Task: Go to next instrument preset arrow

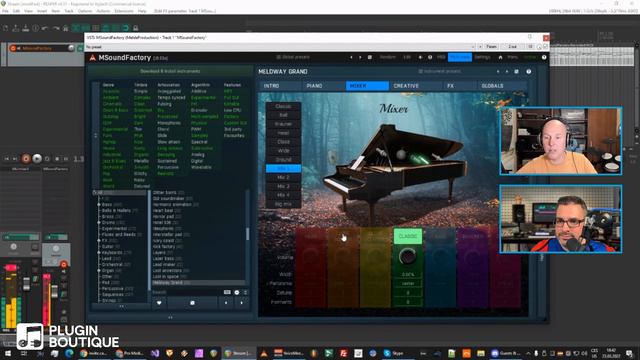Action: coord(507,71)
